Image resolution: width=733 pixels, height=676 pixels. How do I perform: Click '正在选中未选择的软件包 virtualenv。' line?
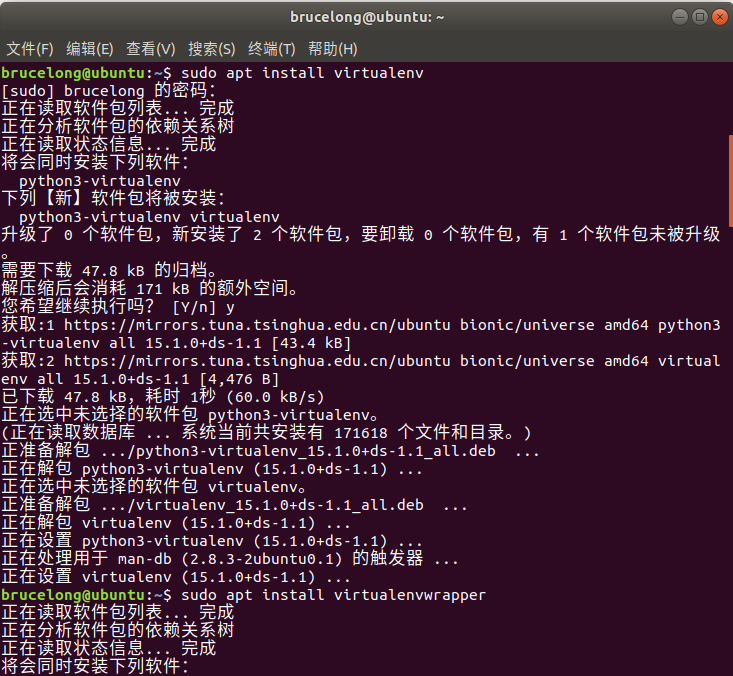click(x=154, y=487)
